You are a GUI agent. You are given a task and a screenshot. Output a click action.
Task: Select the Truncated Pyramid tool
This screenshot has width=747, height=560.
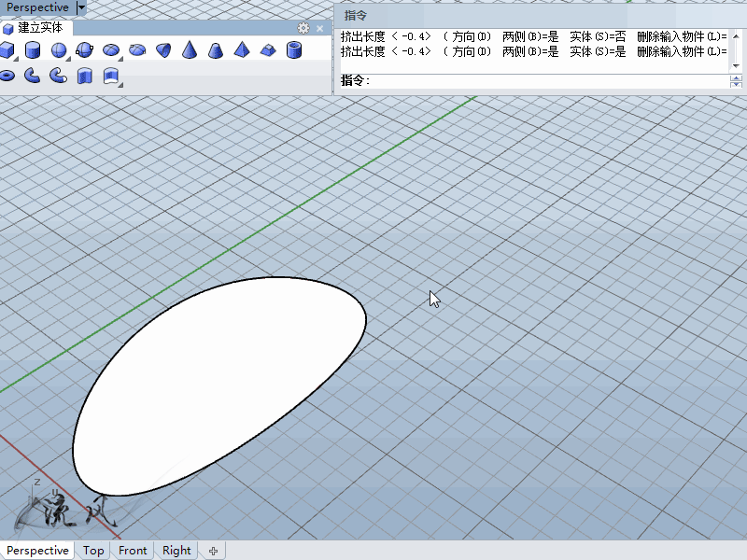tap(268, 50)
